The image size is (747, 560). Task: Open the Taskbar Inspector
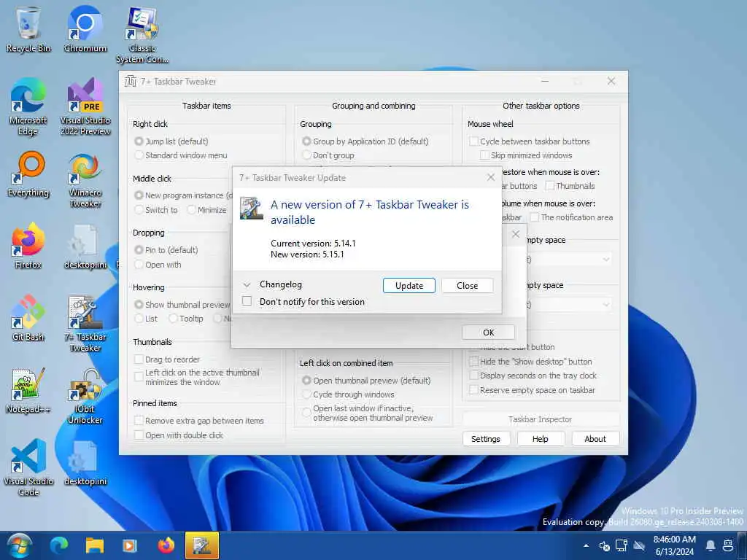pyautogui.click(x=541, y=419)
